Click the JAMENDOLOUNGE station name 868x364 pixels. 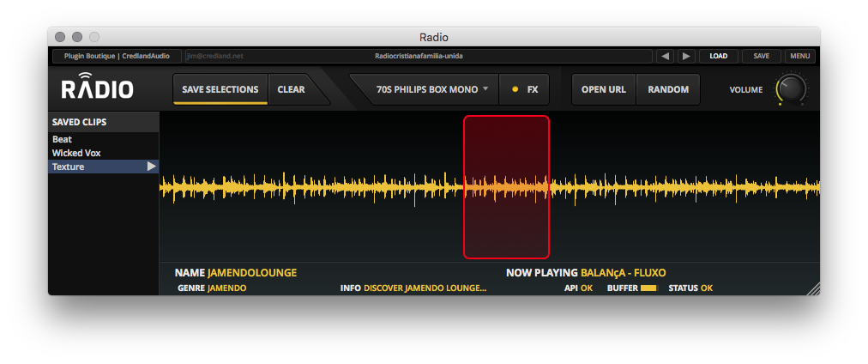point(252,273)
